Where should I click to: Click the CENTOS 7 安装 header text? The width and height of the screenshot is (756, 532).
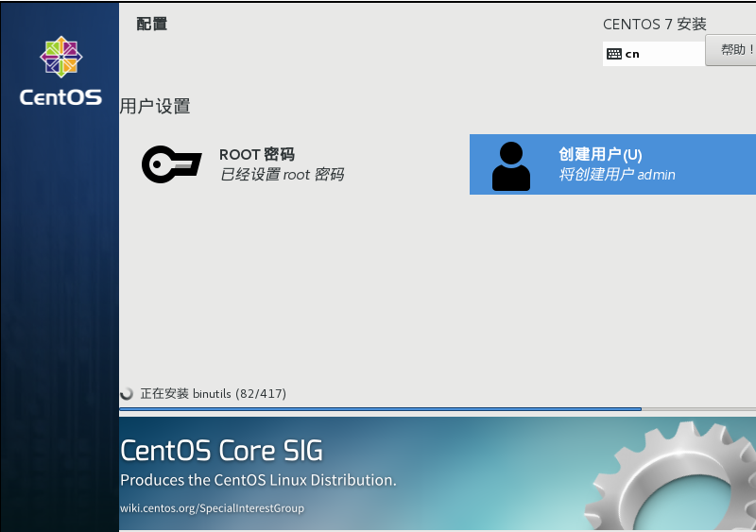pos(655,24)
